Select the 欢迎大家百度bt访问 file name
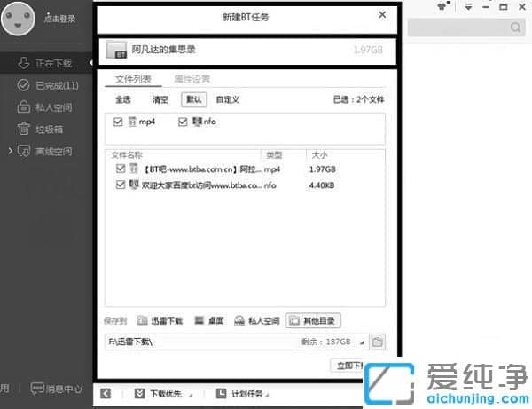The width and height of the screenshot is (532, 409). [201, 185]
